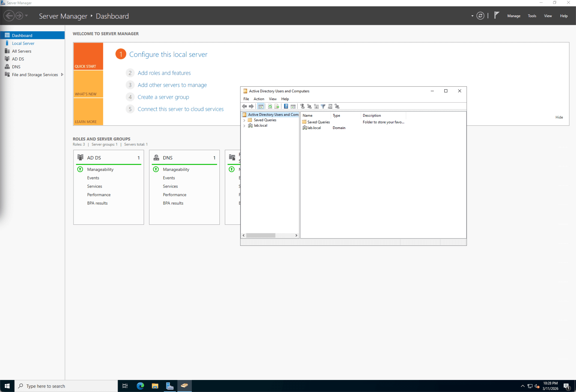The width and height of the screenshot is (576, 392).
Task: Select All Servers in the sidebar
Action: click(x=32, y=51)
